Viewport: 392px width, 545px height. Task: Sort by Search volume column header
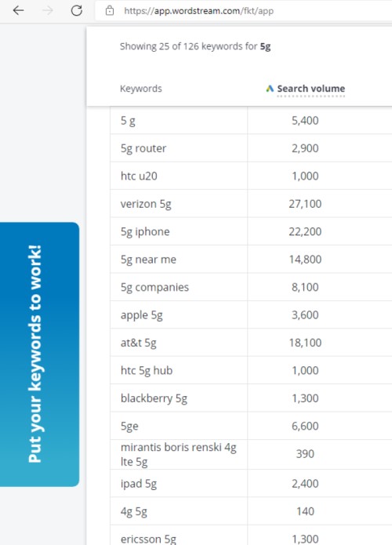pos(311,89)
